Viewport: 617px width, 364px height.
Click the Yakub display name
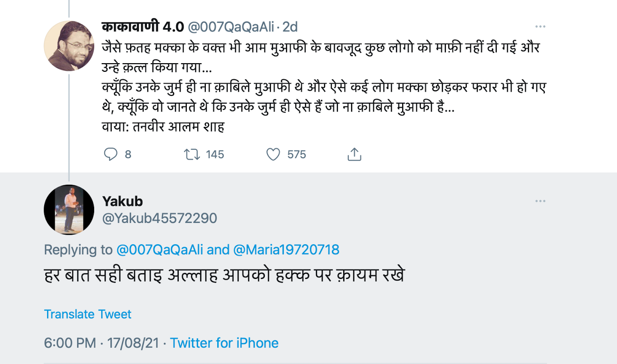click(x=123, y=201)
